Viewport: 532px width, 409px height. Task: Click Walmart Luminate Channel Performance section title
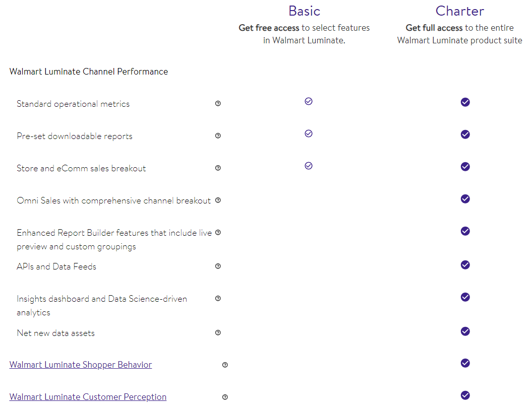pos(89,72)
